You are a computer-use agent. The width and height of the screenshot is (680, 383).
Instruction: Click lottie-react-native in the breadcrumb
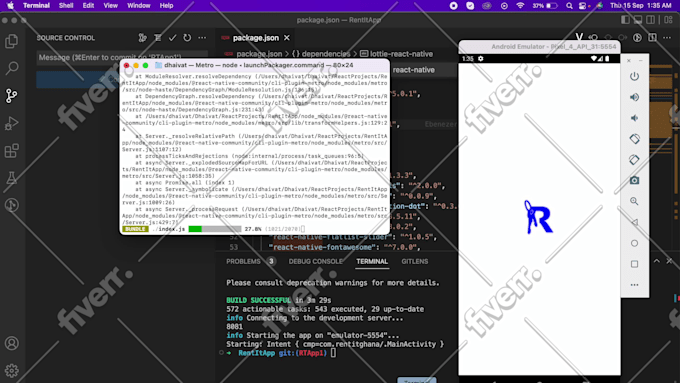click(402, 54)
